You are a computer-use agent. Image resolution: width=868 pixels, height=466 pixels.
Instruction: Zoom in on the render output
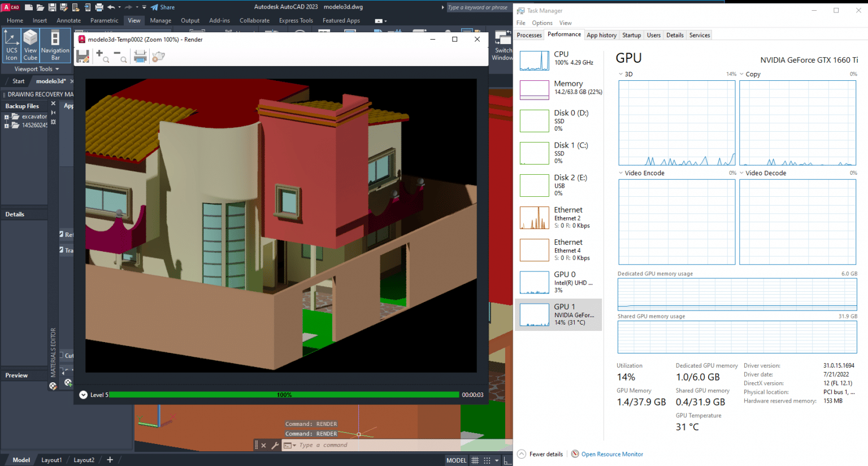(x=102, y=56)
